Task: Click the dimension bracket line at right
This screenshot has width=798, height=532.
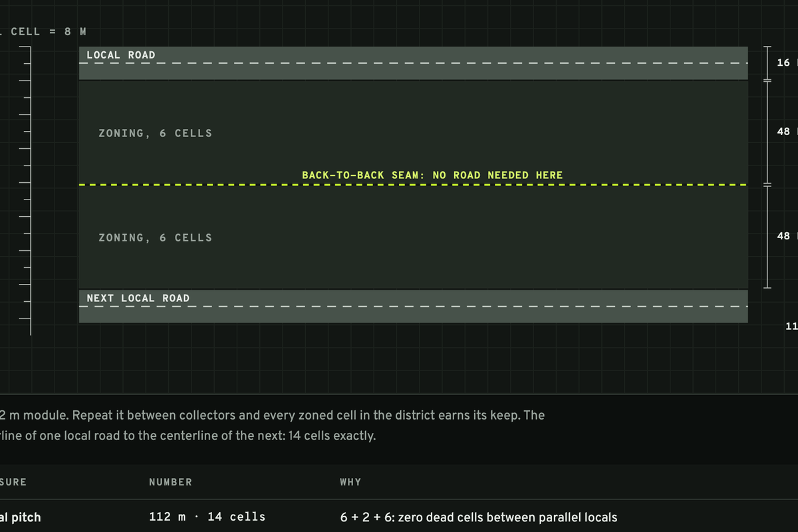Action: (x=767, y=167)
